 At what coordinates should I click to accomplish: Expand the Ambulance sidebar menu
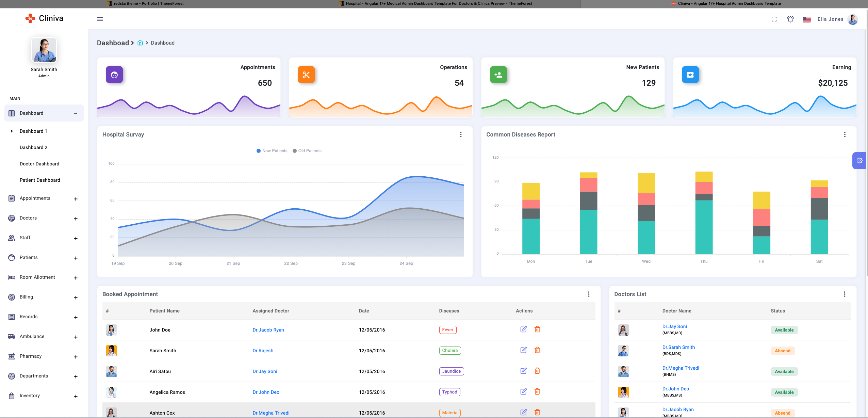(x=44, y=337)
